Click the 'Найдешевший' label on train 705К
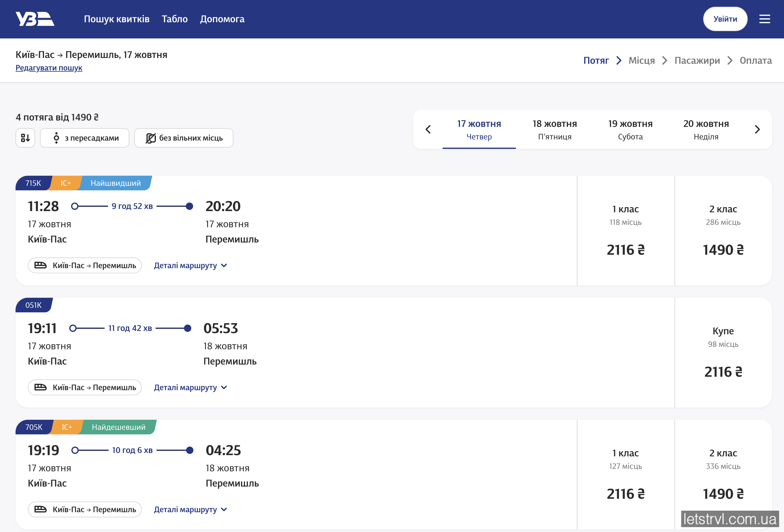 click(119, 427)
